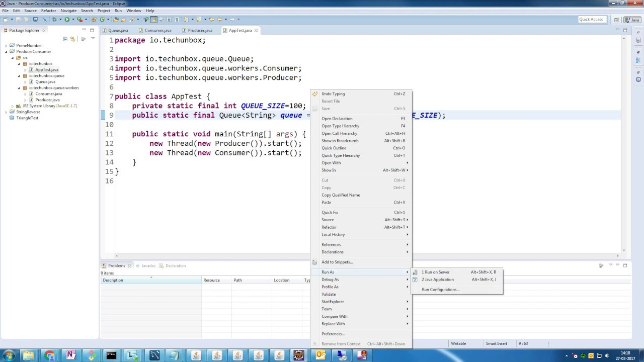This screenshot has height=362, width=644.
Task: Click the Save toolbar icon
Action: click(18, 20)
